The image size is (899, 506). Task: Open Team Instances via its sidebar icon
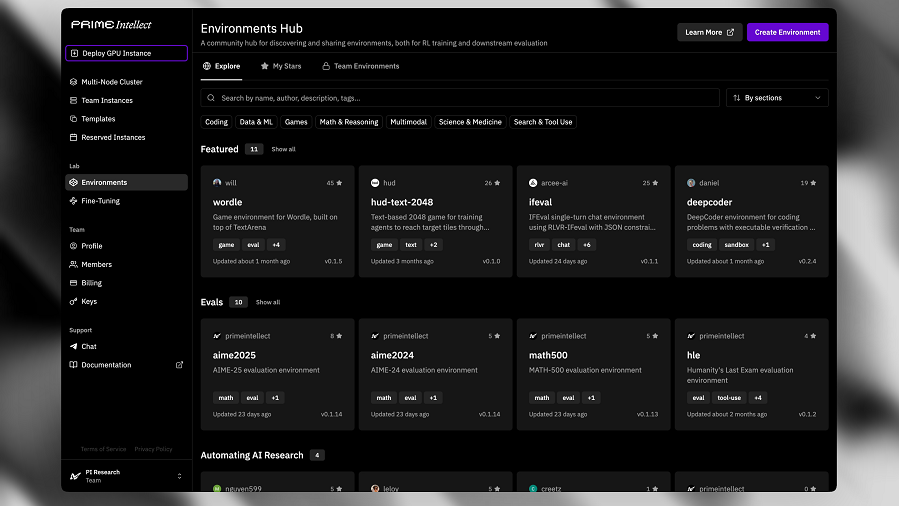pyautogui.click(x=73, y=100)
